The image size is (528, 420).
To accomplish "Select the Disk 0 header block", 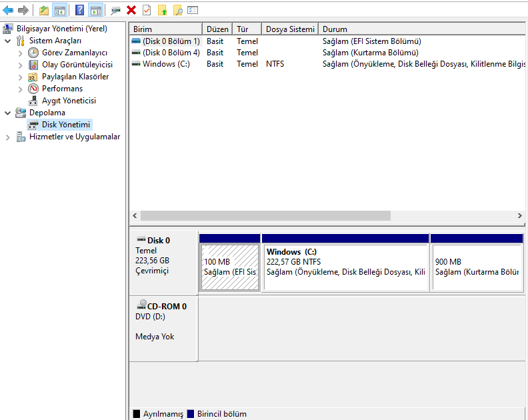I will point(163,263).
